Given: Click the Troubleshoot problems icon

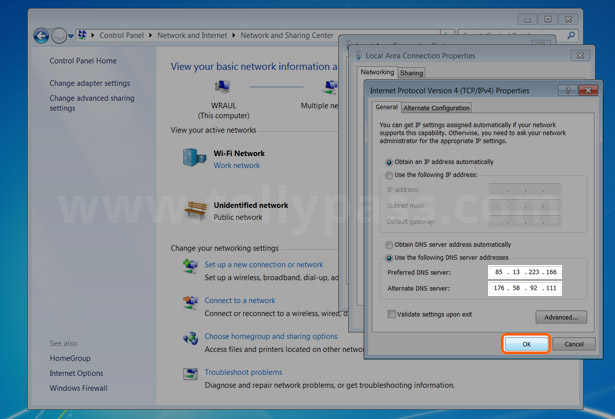Looking at the screenshot, I should coord(190,374).
